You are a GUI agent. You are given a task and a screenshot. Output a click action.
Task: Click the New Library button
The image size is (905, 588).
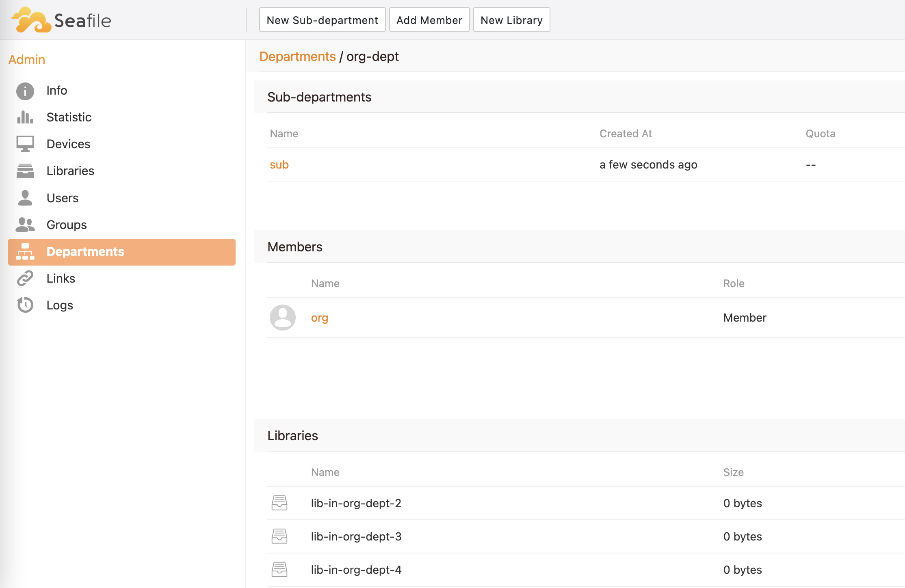511,19
